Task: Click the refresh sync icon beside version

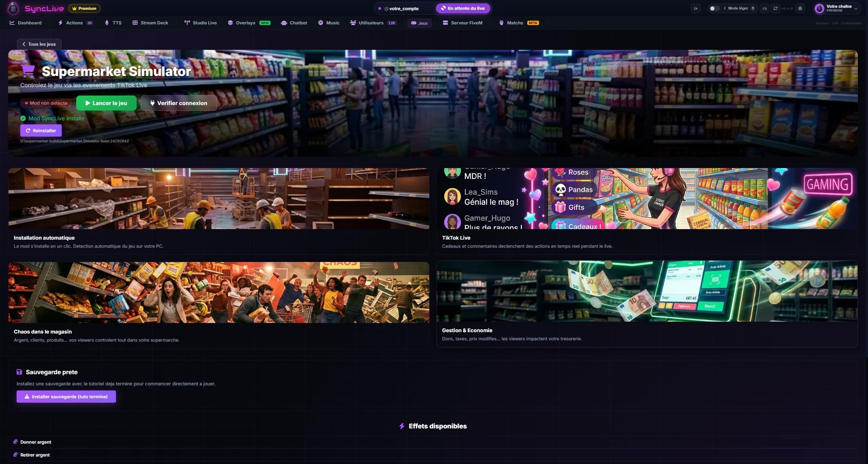Action: 775,8
